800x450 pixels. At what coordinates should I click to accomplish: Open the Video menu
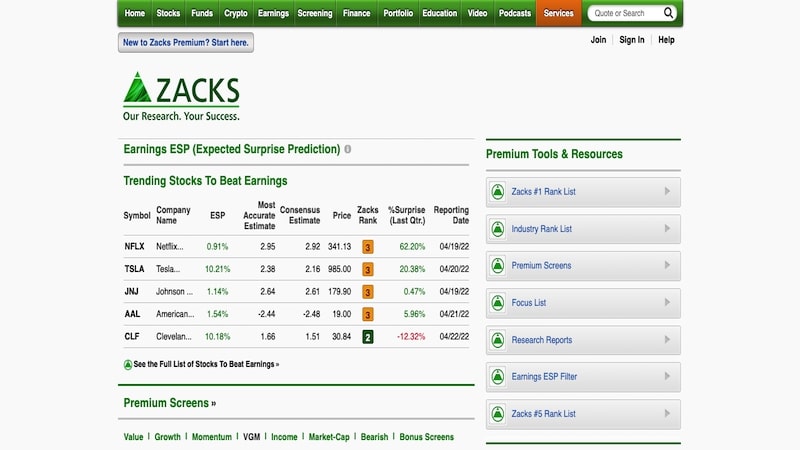[478, 13]
